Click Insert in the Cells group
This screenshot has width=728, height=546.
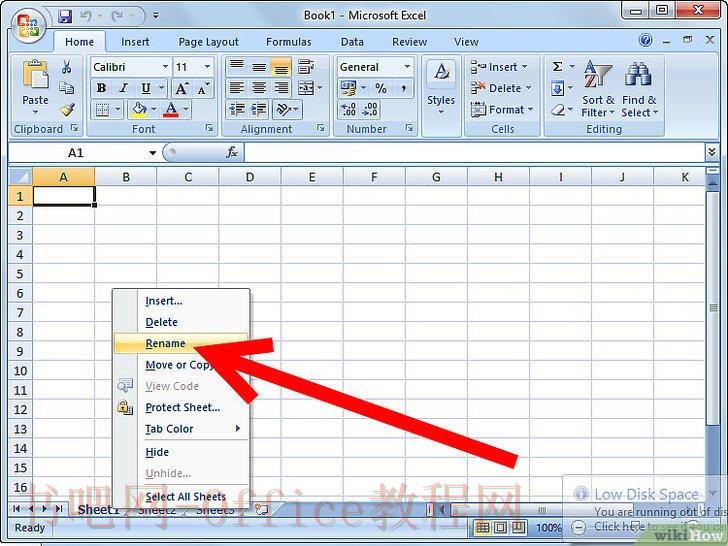coord(499,67)
